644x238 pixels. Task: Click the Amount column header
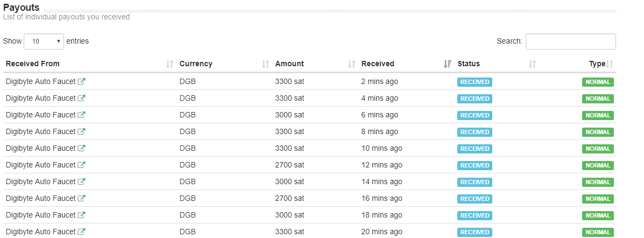[289, 64]
